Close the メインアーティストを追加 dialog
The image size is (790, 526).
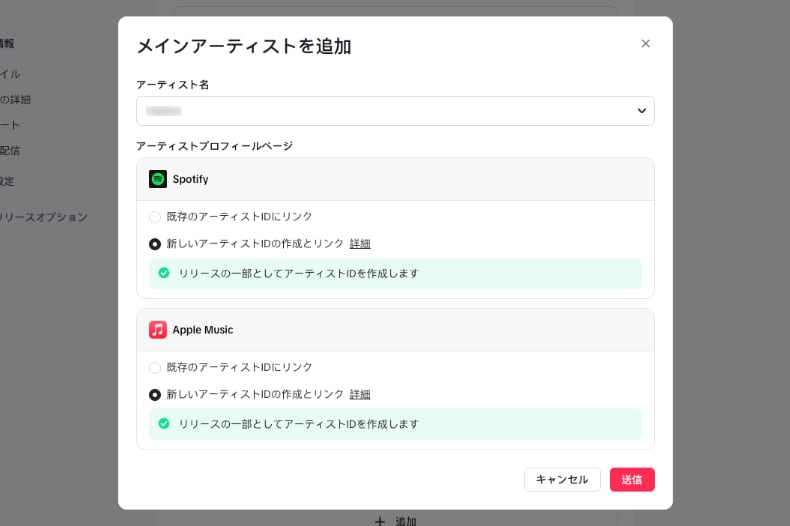point(645,43)
